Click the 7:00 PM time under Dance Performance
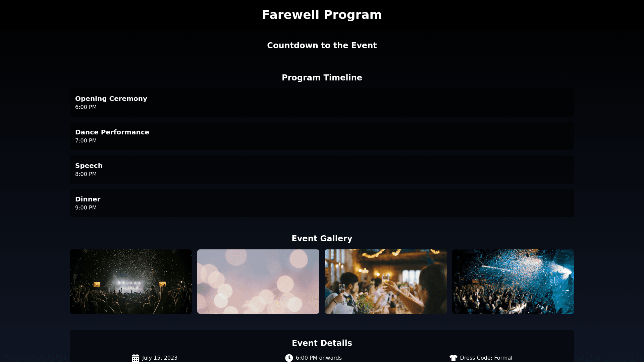The image size is (644, 362). click(86, 141)
